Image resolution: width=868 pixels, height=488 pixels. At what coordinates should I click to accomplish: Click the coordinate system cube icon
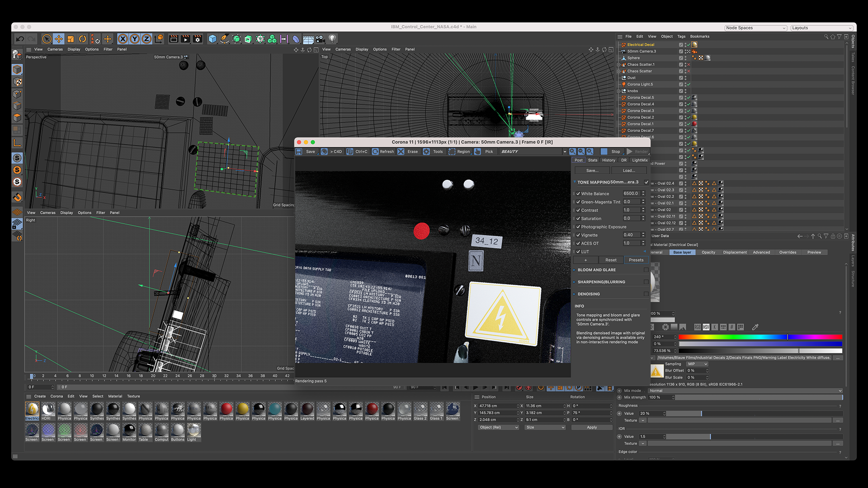pos(159,39)
